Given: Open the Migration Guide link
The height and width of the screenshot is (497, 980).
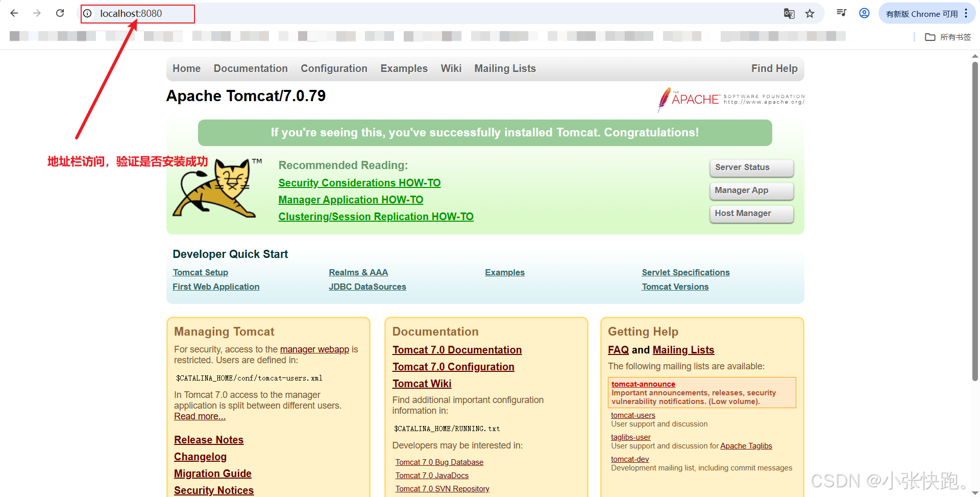Looking at the screenshot, I should 212,474.
